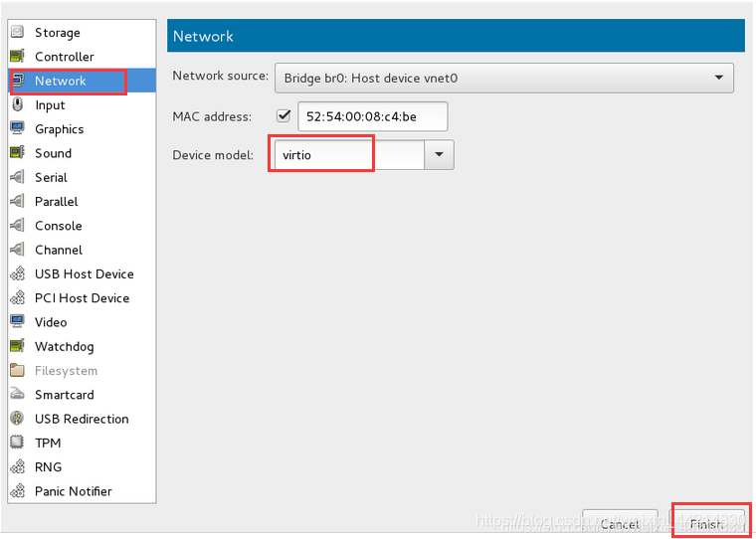Choose USB Host Device entry
Image resolution: width=756 pixels, height=539 pixels.
(x=82, y=273)
